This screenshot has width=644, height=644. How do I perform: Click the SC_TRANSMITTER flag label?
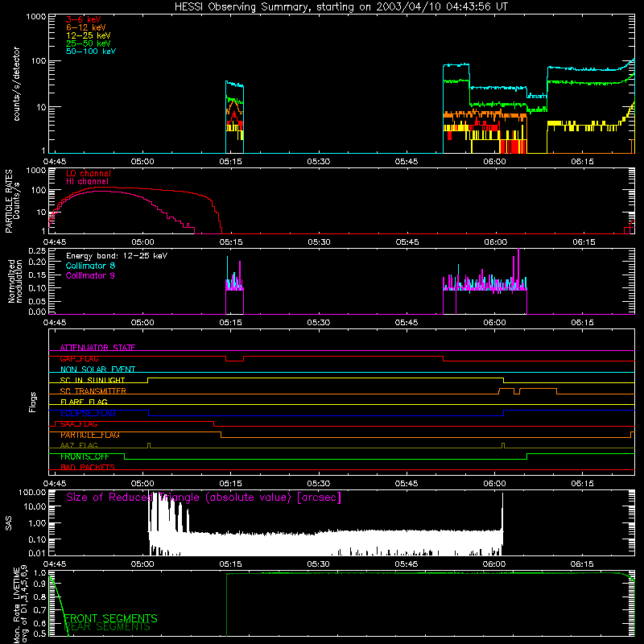93,391
